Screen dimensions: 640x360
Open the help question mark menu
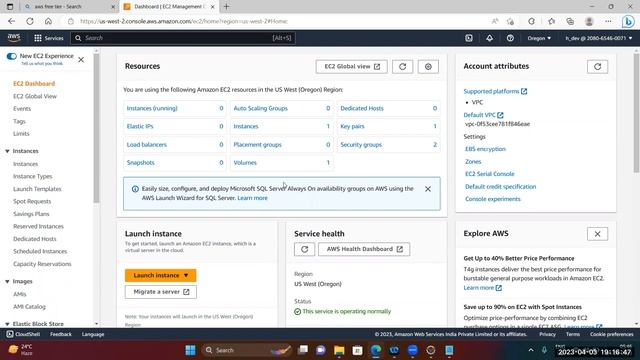point(510,38)
